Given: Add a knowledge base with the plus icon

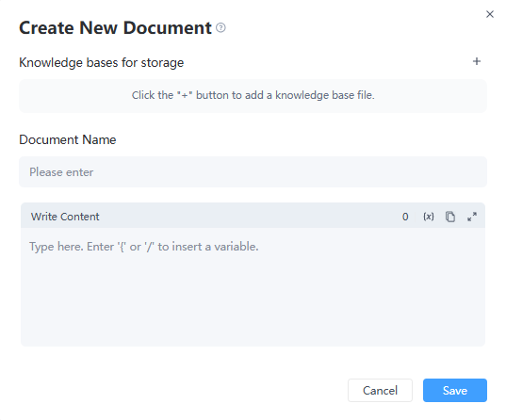Looking at the screenshot, I should point(477,61).
